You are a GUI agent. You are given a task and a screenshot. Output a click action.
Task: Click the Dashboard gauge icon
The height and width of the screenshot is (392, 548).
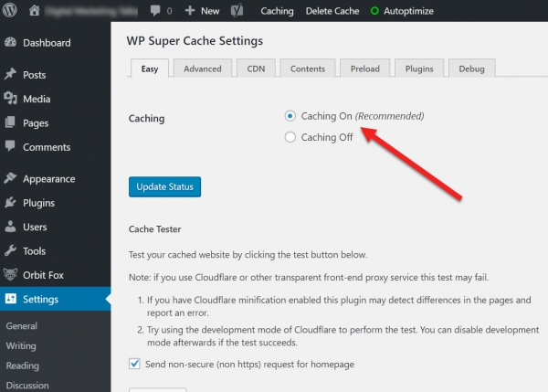click(x=10, y=42)
